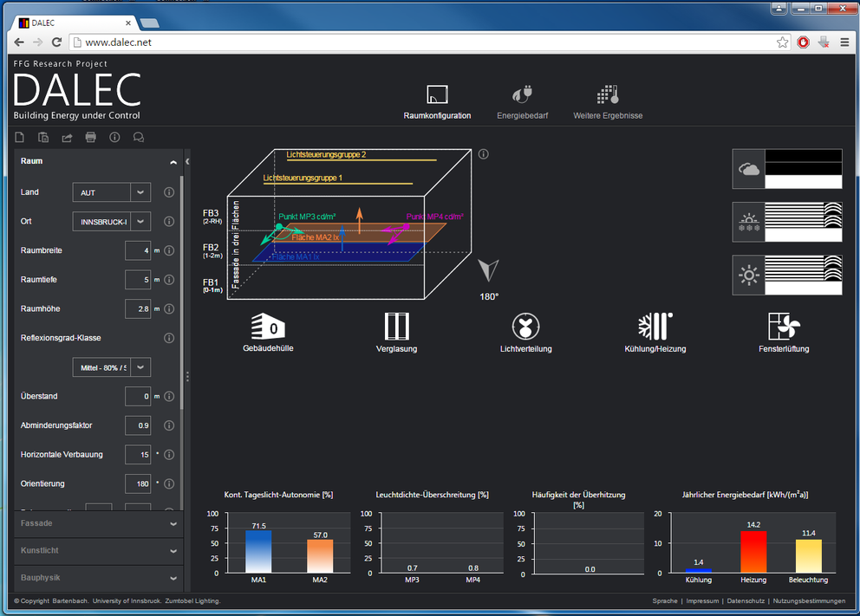The image size is (860, 616).
Task: Click the info icon next to Raumbreite
Action: [169, 250]
